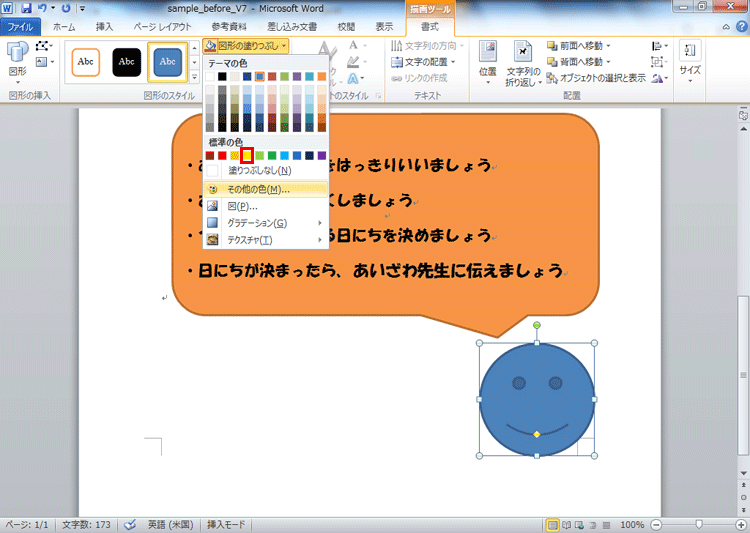Screen dimensions: 750x533
Task: Open the テクスチャ(T) submenu
Action: [x=265, y=240]
